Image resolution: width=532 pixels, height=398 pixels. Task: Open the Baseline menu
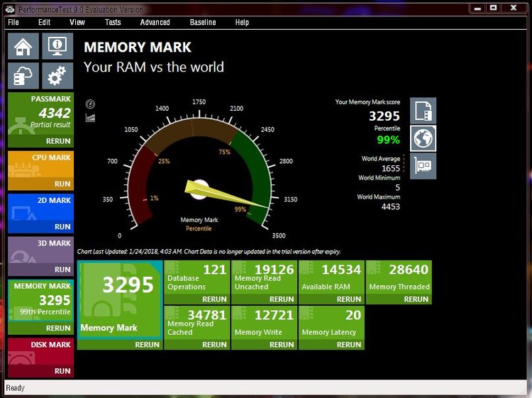[x=203, y=23]
